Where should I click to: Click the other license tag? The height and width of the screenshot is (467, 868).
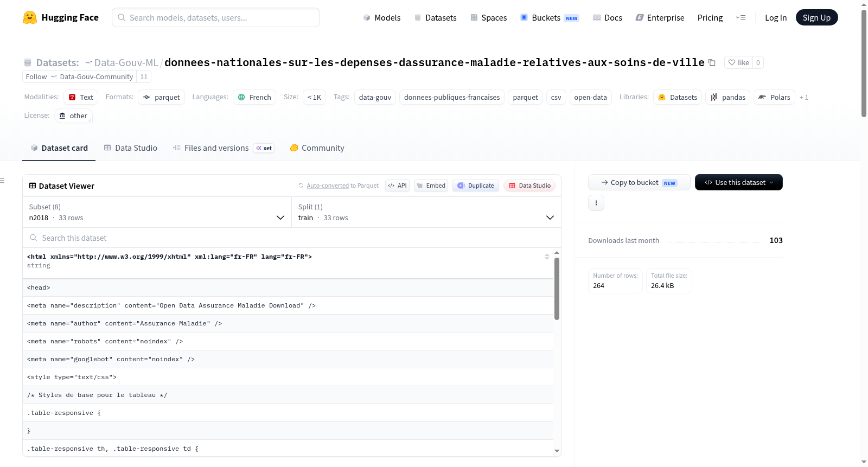(73, 116)
